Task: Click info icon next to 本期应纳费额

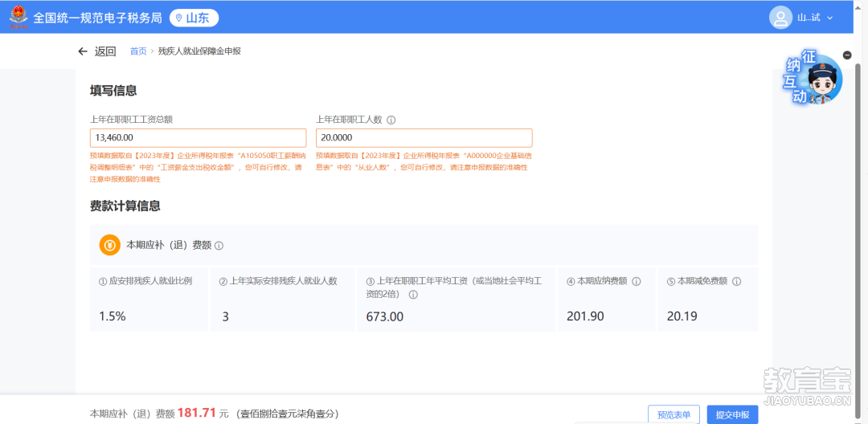Action: 636,281
